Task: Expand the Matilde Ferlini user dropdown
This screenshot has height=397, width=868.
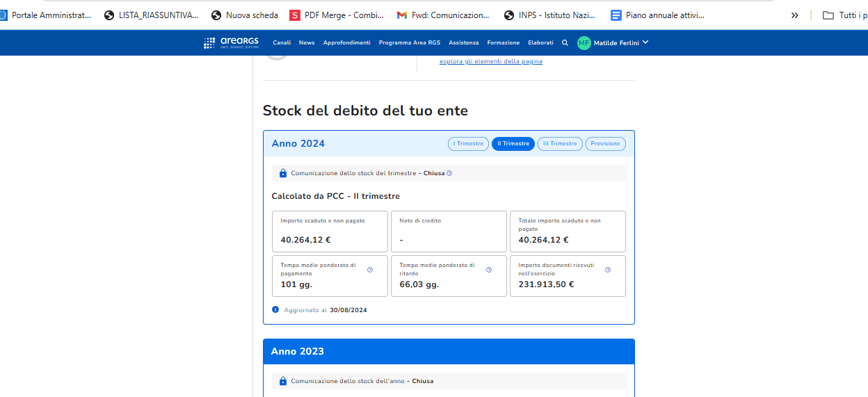Action: pyautogui.click(x=645, y=42)
